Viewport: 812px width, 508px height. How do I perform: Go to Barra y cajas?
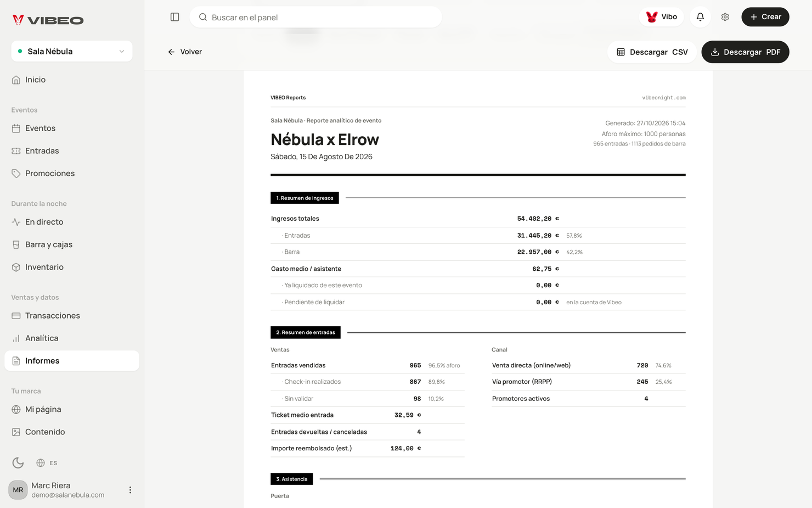pos(72,244)
